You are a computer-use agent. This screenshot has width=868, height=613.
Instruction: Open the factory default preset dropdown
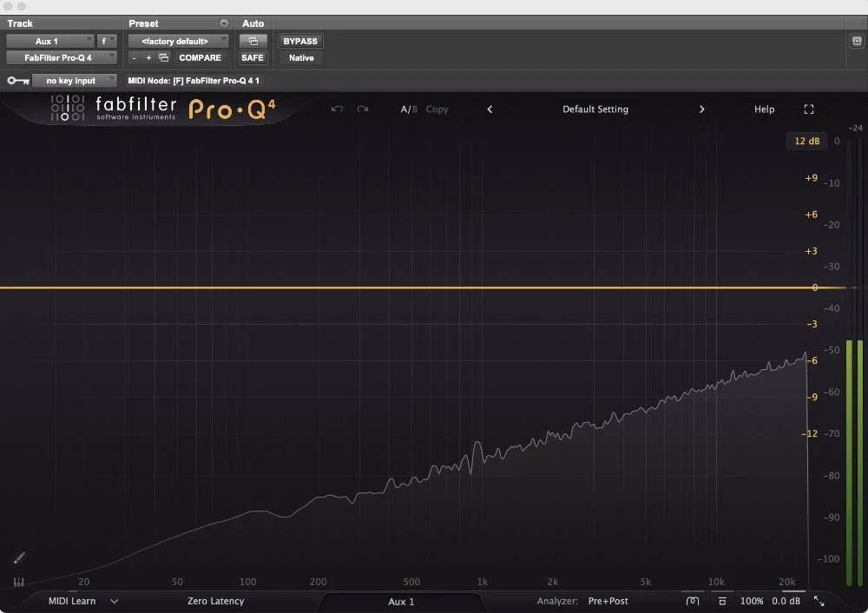(178, 41)
